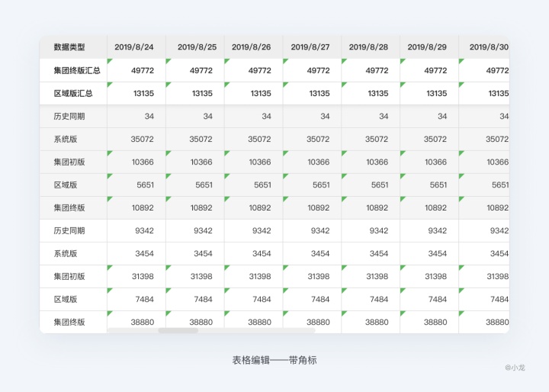549x392 pixels.
Task: Click the 7484 cell under 2019/8/28
Action: pyautogui.click(x=371, y=299)
